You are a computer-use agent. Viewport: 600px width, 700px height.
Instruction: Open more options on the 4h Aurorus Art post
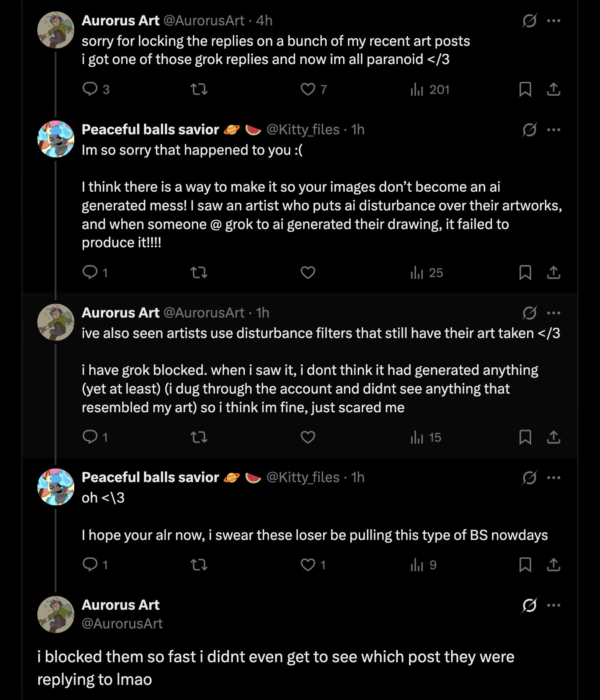click(554, 20)
